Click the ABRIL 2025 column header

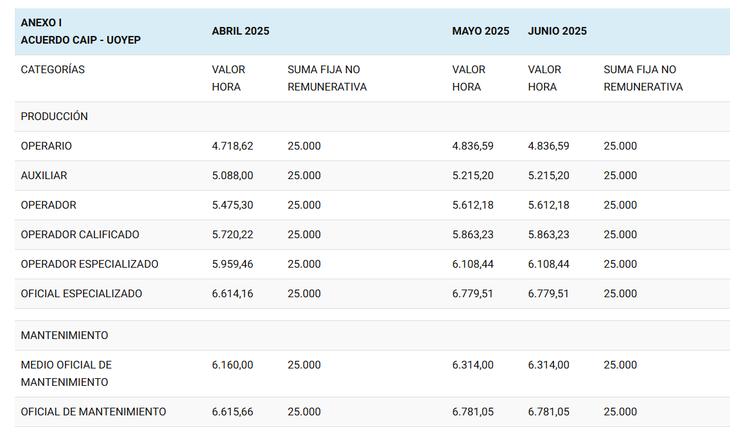[x=240, y=31]
